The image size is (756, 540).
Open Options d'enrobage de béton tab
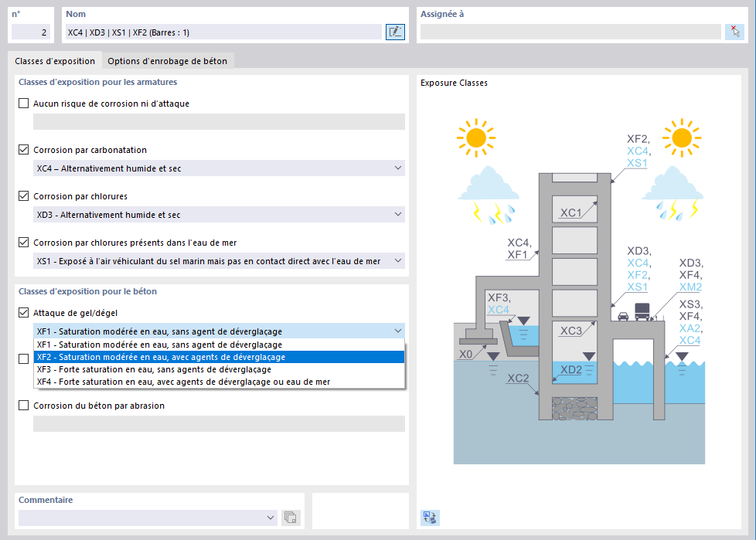(167, 61)
